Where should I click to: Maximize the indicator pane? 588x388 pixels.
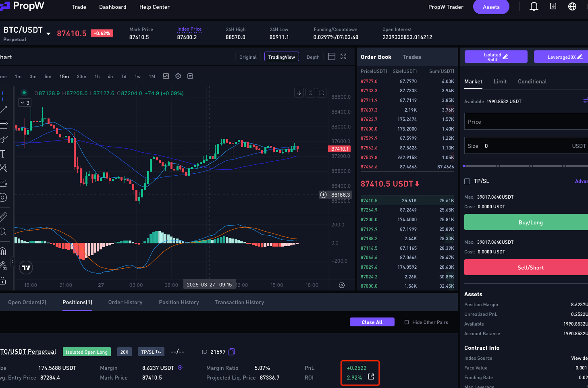pyautogui.click(x=322, y=93)
